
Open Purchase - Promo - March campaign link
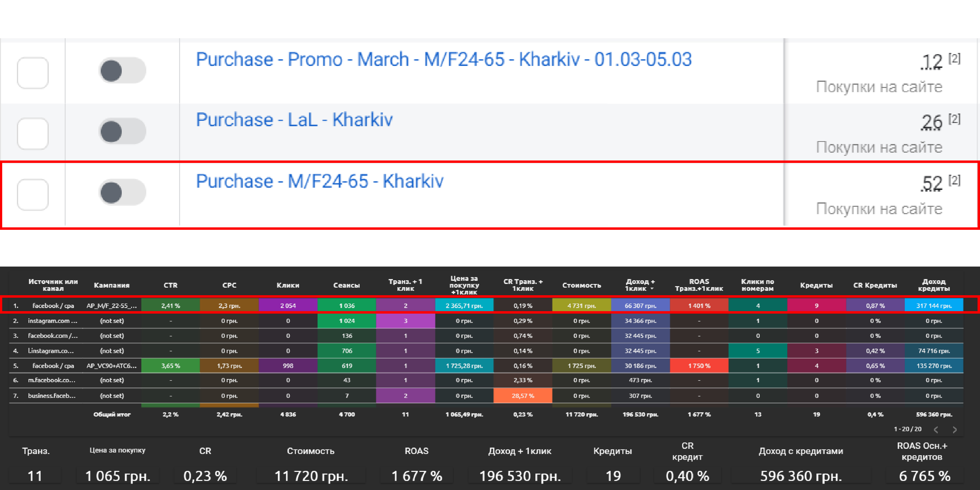pos(443,60)
